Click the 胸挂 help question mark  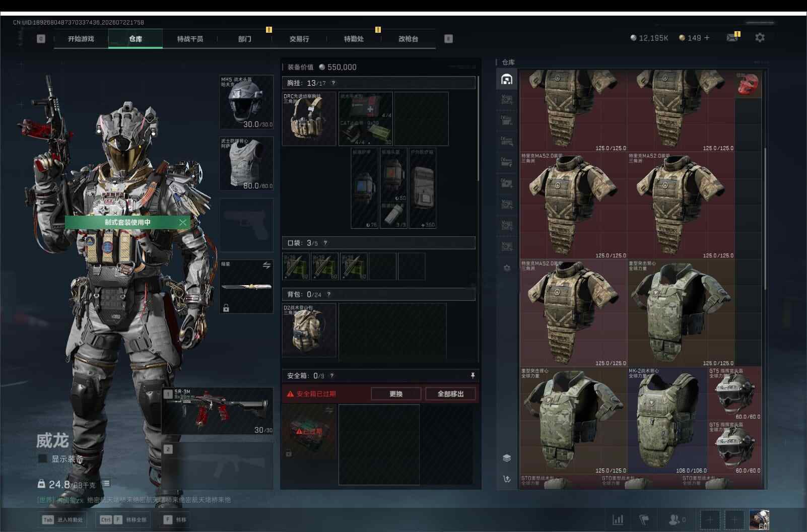333,83
